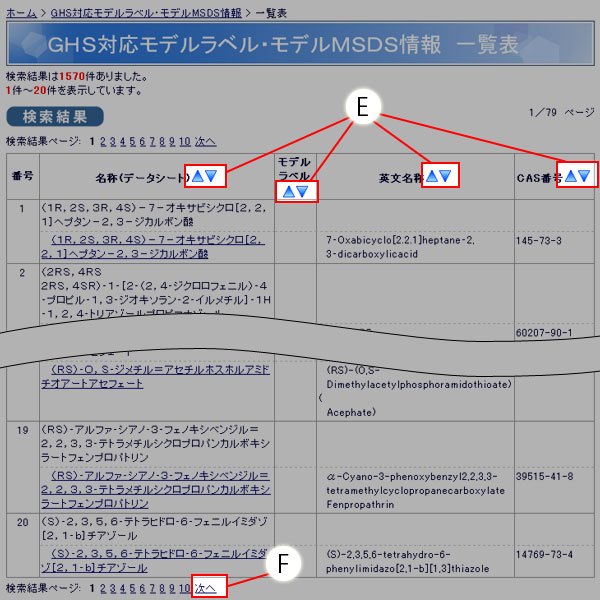Sort CAS番号 column descending
This screenshot has width=600, height=600.
click(584, 176)
